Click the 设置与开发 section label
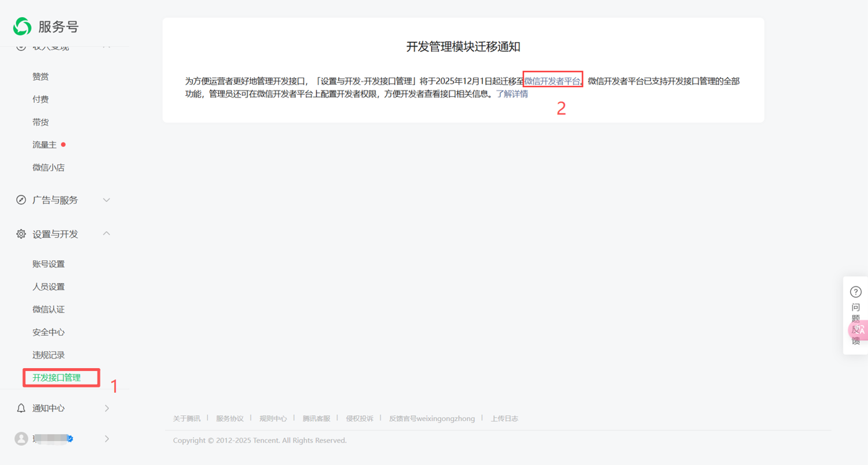Screen dimensions: 868x465 tap(55, 234)
